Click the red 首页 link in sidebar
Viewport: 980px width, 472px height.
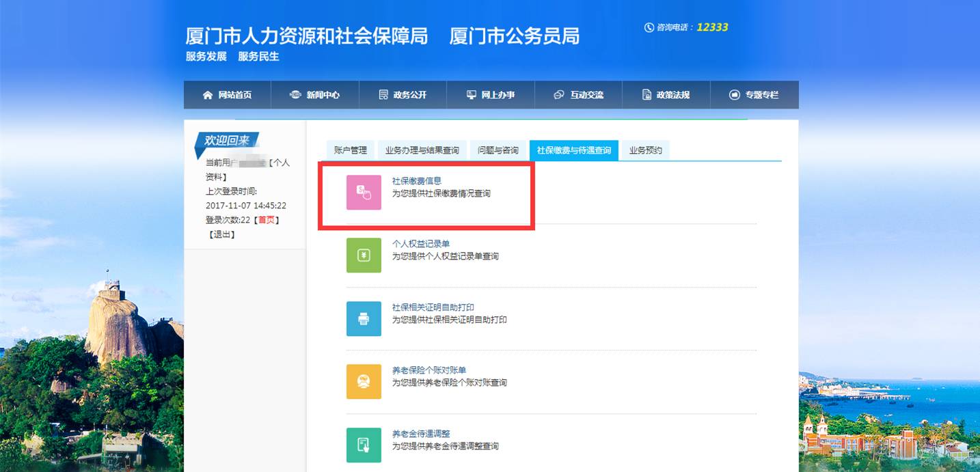[267, 220]
